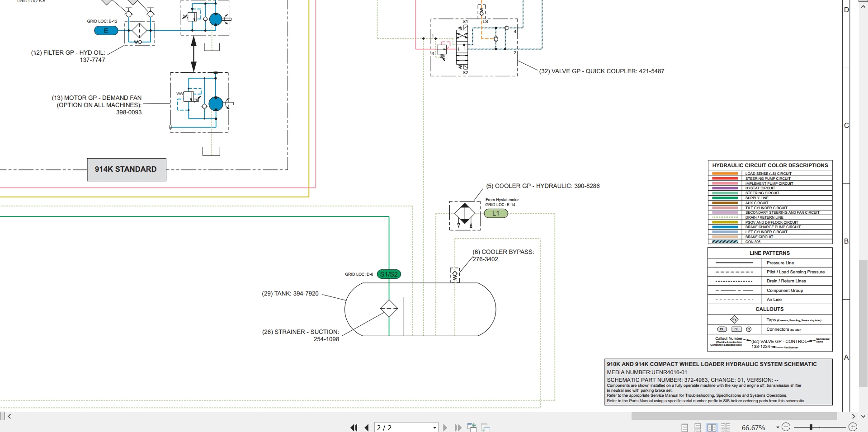Click the suction strainer diamond symbol in tank
Image resolution: width=868 pixels, height=432 pixels.
point(389,309)
